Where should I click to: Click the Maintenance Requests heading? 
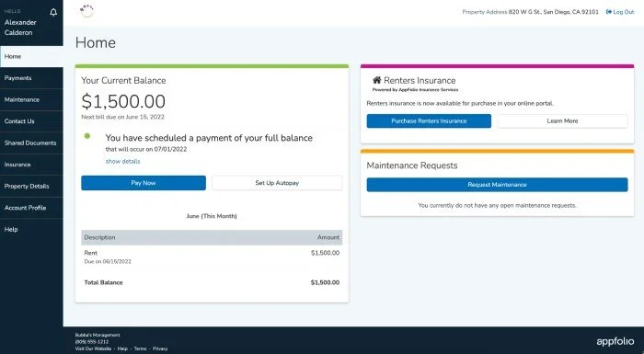(412, 166)
